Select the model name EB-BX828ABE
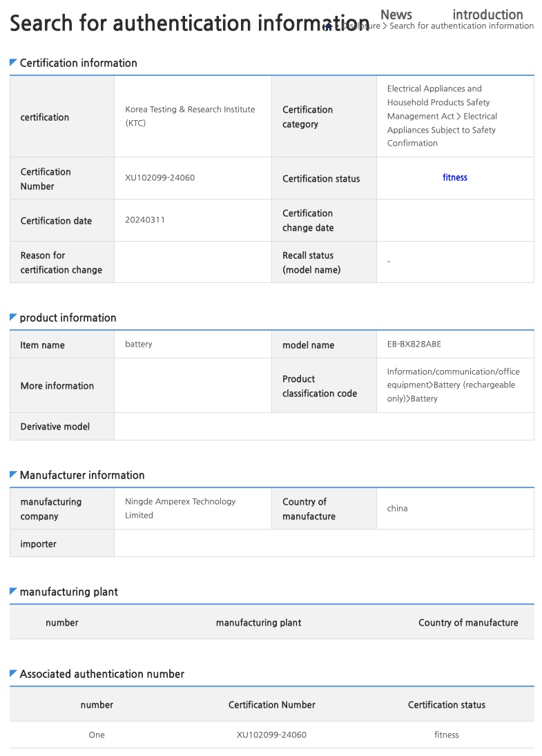542x756 pixels. coord(414,344)
